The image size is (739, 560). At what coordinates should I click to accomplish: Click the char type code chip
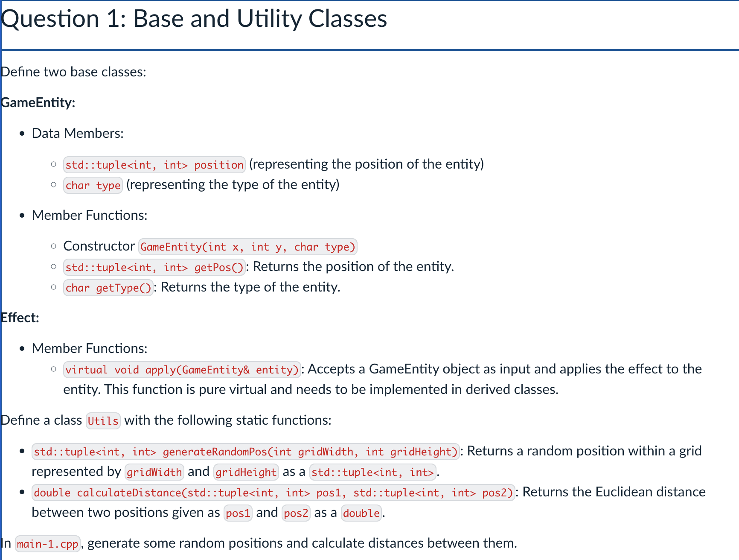point(93,185)
